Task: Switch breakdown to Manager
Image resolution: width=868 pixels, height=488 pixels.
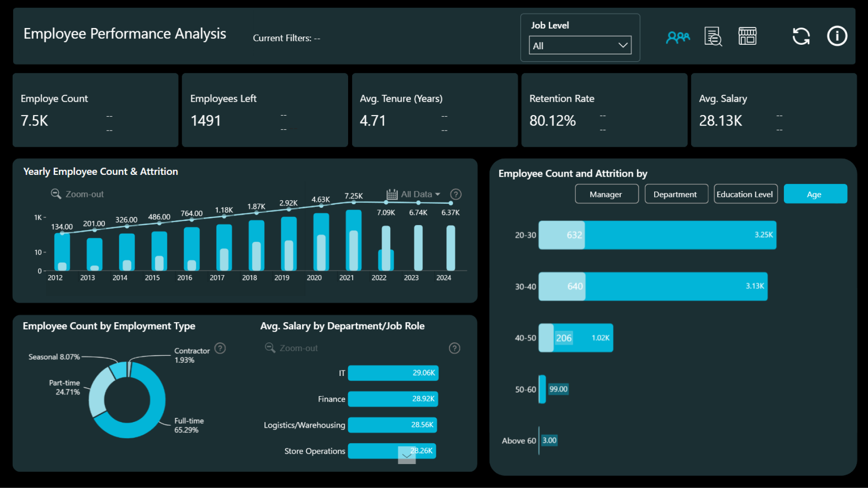Action: click(x=606, y=194)
